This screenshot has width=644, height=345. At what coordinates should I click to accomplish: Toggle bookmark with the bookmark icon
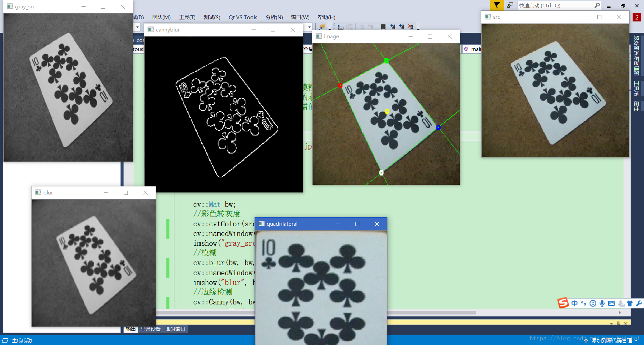(x=383, y=27)
